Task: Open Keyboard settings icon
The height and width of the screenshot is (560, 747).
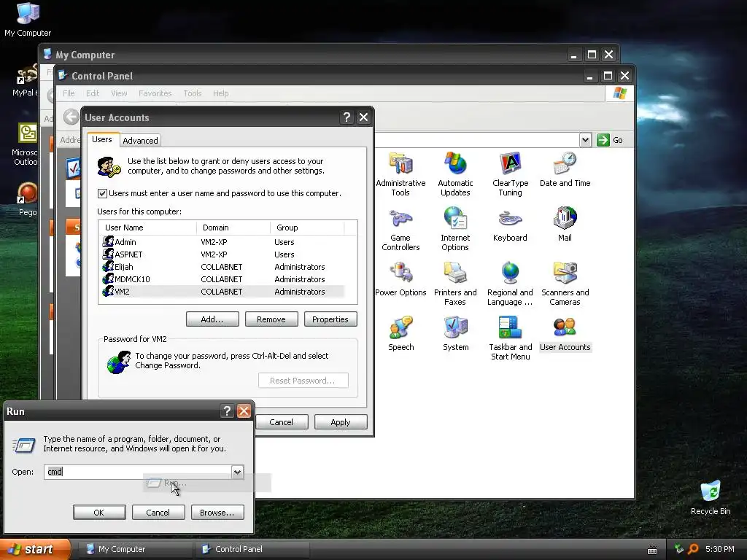Action: (x=510, y=225)
